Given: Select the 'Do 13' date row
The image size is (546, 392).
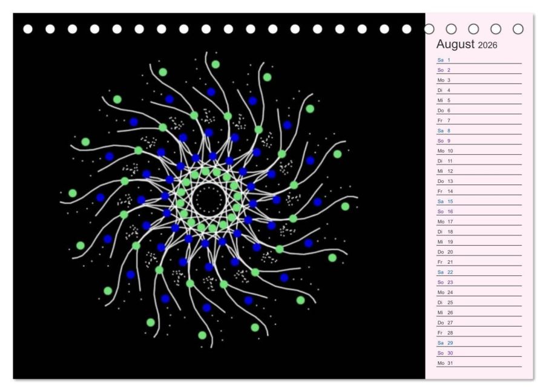Looking at the screenshot, I should click(x=479, y=181).
